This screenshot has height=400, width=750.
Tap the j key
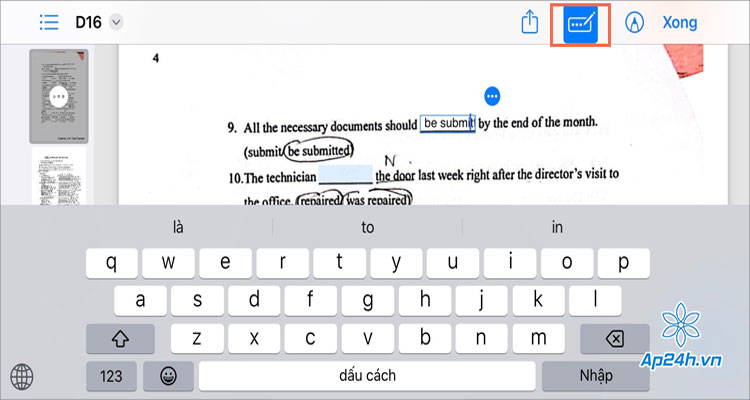(482, 301)
